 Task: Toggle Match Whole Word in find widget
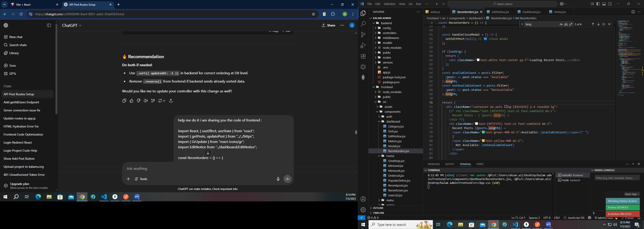566,24
